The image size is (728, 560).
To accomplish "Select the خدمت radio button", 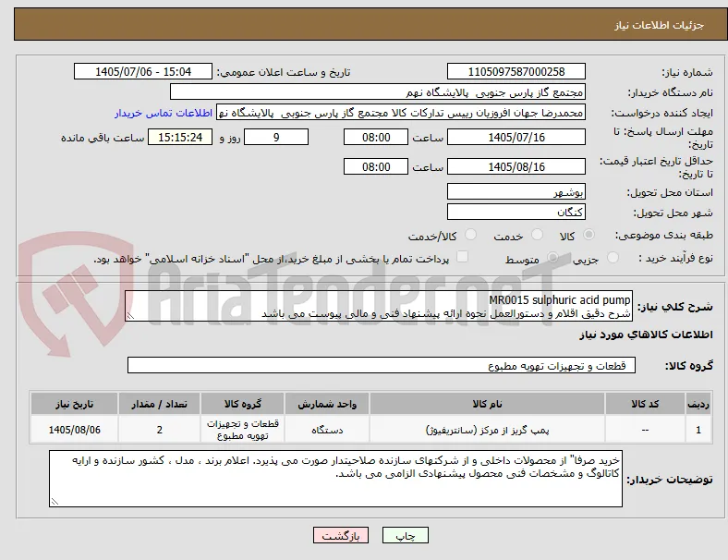I will pos(537,235).
